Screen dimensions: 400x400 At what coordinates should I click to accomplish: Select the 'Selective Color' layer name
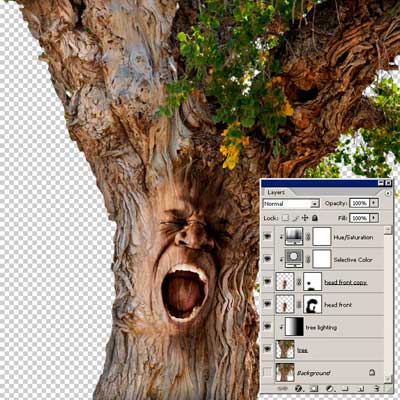click(x=353, y=260)
